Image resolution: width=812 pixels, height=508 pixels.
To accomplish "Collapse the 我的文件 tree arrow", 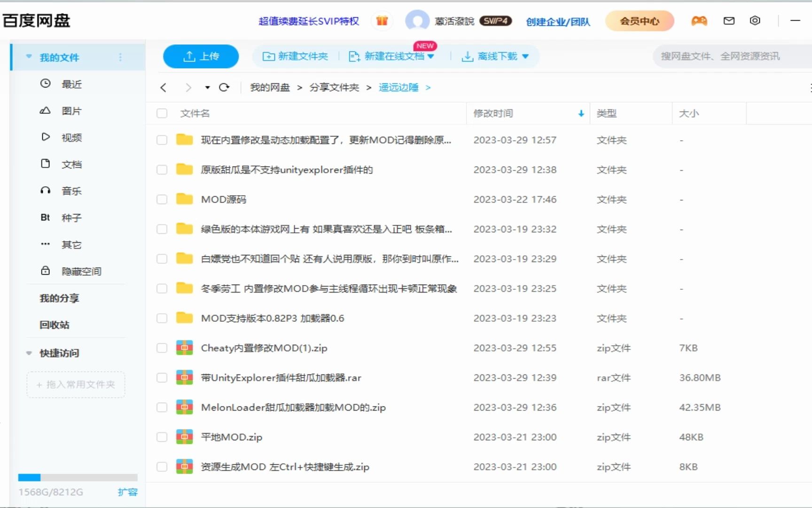I will (29, 56).
